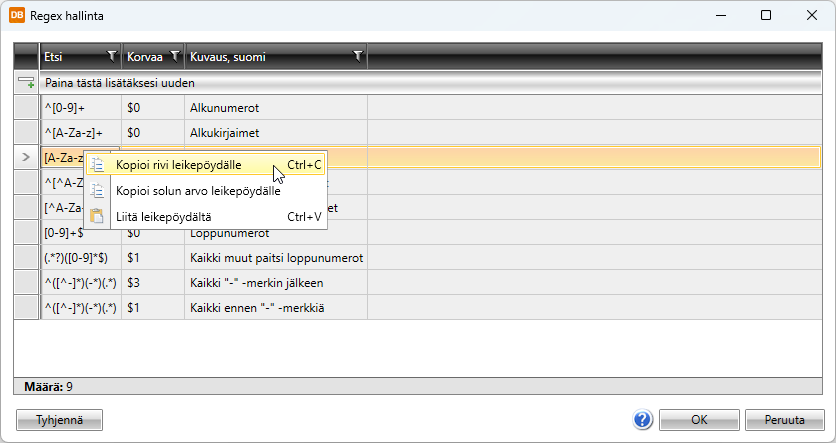
Task: Choose Kopioi solun arvo leikepöydälle
Action: 197,190
